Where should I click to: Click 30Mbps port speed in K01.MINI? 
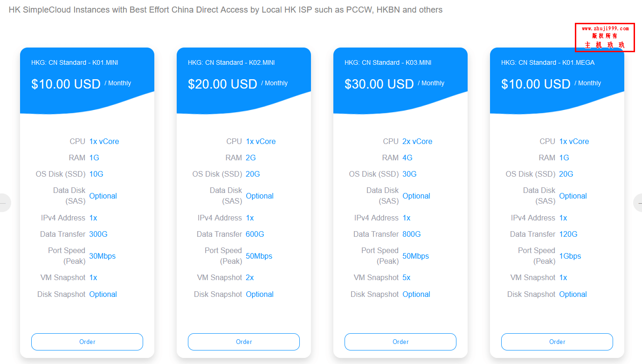(x=103, y=256)
